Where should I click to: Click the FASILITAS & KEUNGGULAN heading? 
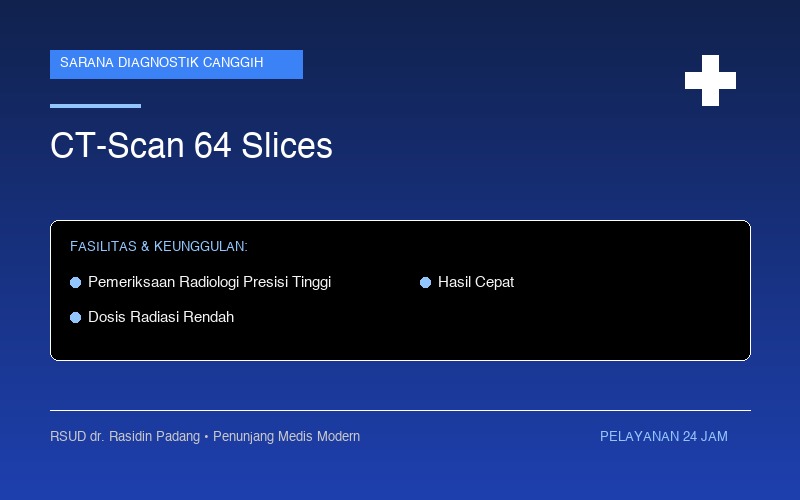(159, 246)
